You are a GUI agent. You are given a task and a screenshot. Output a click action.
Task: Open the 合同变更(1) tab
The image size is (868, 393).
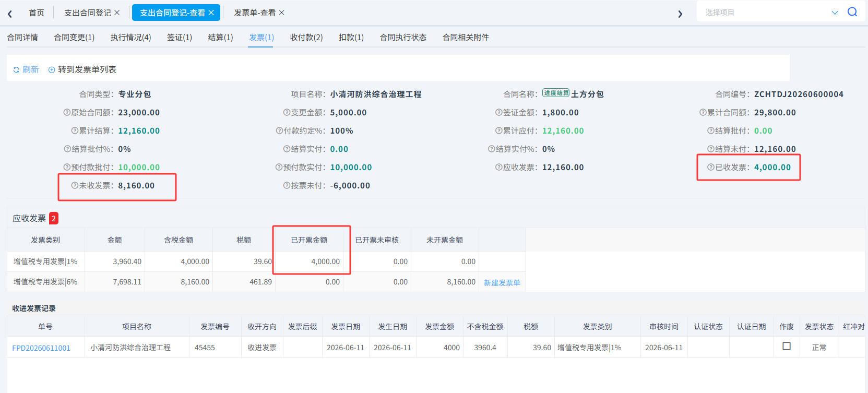point(74,37)
